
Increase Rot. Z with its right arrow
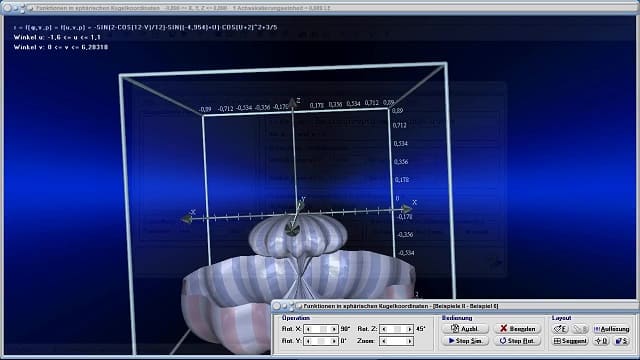coord(409,329)
